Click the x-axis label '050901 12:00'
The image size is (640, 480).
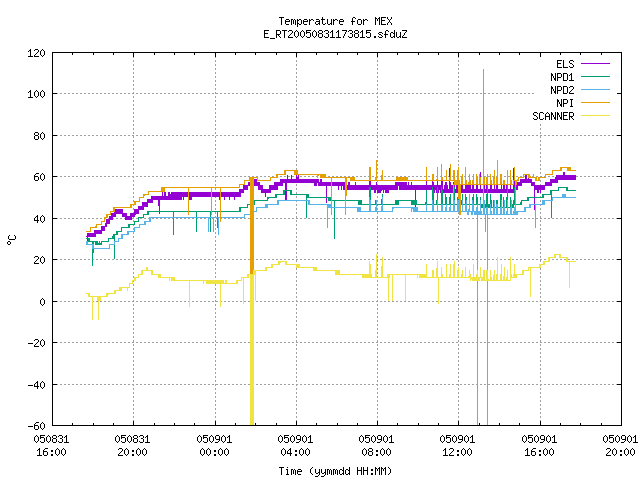tap(458, 446)
